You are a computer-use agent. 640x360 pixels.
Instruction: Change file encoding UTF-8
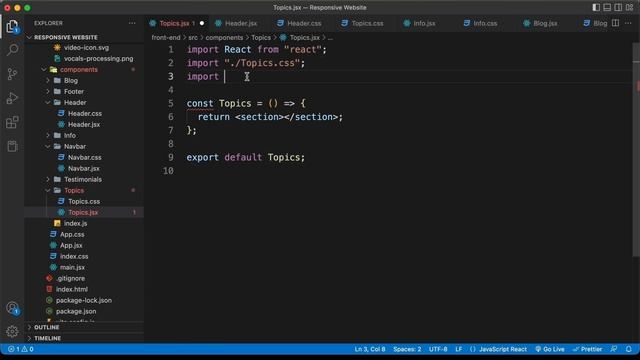point(438,349)
